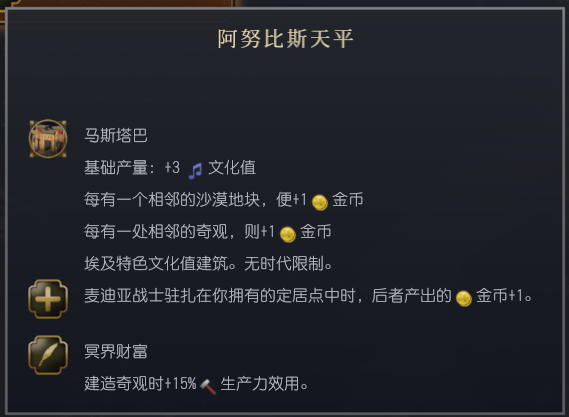Select the 马斯塔巴 building portrait icon
The height and width of the screenshot is (417, 569).
coord(48,138)
